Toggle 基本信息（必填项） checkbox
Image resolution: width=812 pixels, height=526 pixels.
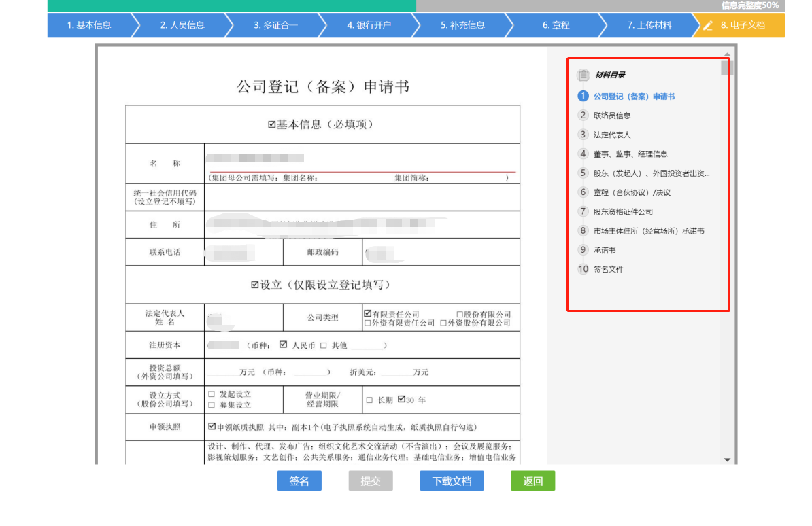(x=272, y=124)
